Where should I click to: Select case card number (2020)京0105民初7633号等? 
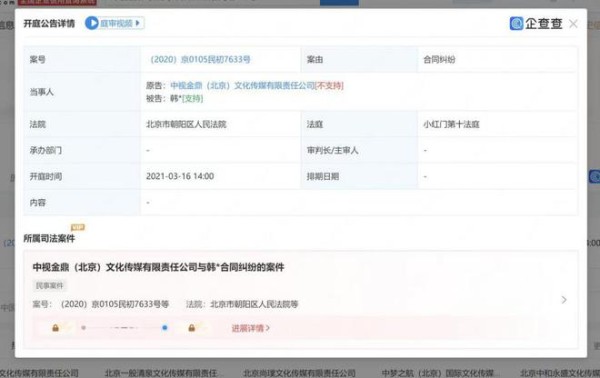click(115, 304)
